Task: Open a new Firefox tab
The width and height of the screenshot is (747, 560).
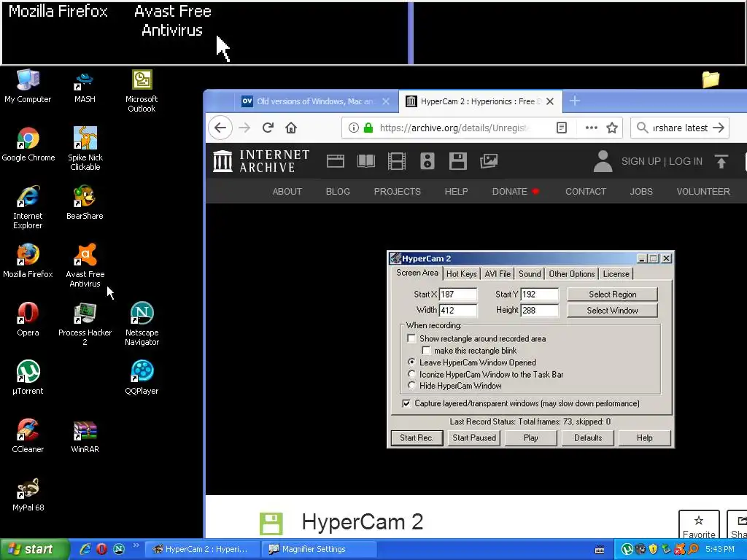Action: pyautogui.click(x=575, y=101)
